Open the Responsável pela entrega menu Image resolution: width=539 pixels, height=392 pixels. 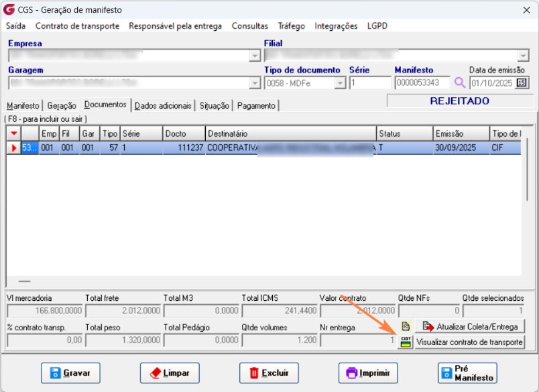176,26
